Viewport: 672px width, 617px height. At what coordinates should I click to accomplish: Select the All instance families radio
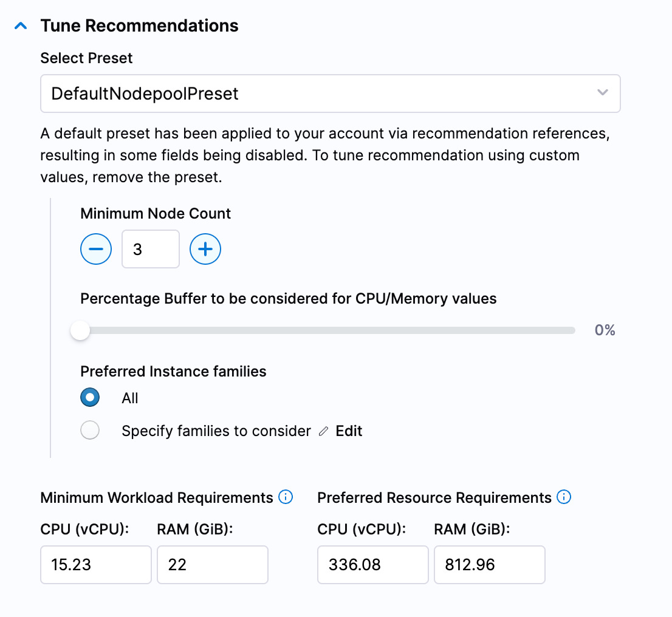point(90,398)
